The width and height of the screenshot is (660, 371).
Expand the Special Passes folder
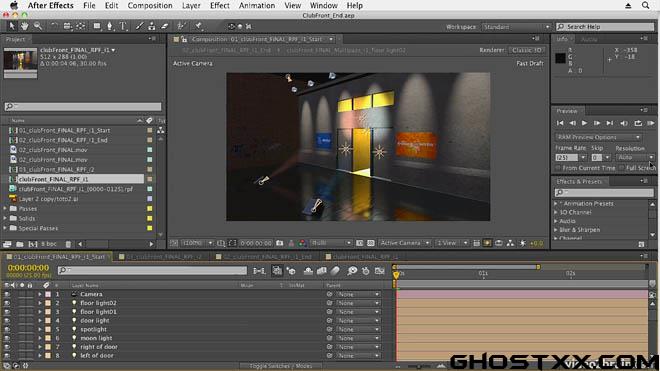click(x=5, y=228)
